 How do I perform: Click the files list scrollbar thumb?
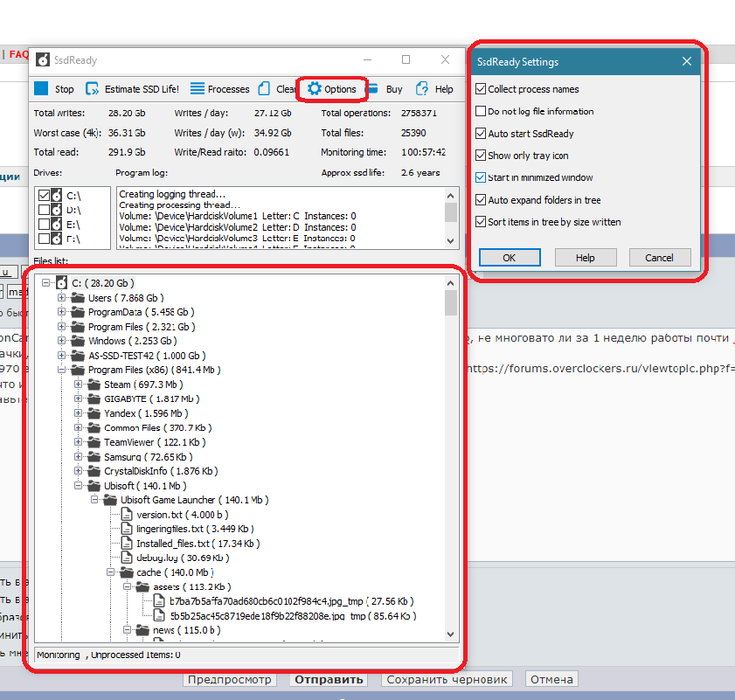451,303
